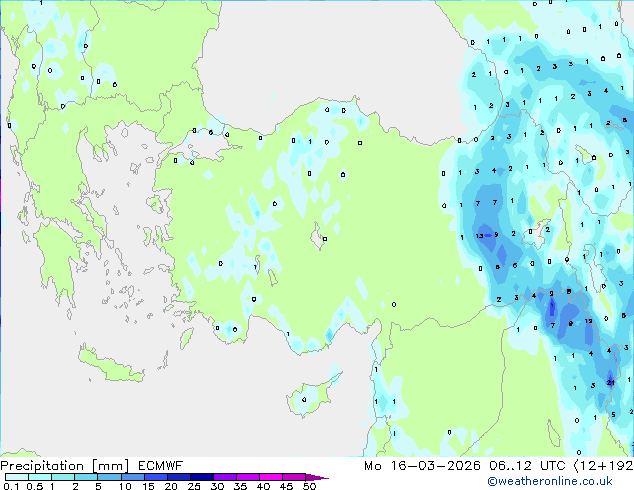Click the legend label '0.1'
The width and height of the screenshot is (634, 490).
[x=11, y=486]
